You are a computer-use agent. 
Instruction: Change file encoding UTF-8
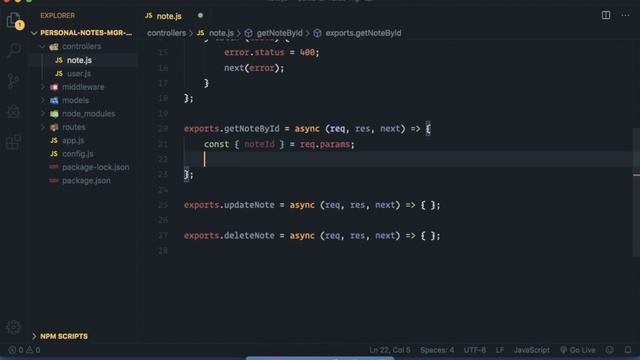pyautogui.click(x=475, y=350)
